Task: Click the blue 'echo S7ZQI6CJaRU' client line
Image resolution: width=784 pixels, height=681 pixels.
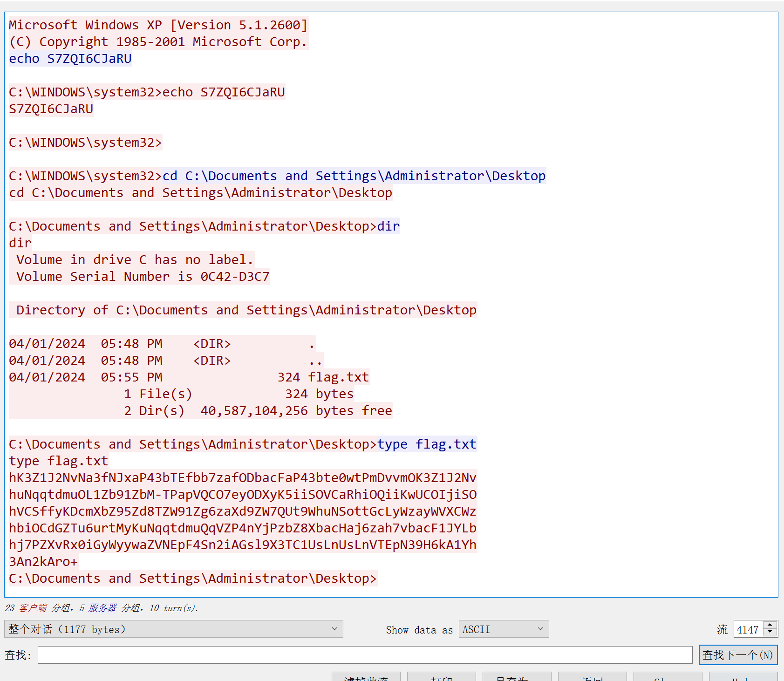Action: [70, 58]
